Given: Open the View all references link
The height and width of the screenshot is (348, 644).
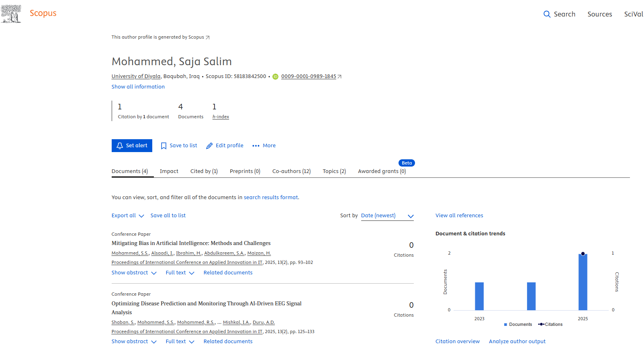Looking at the screenshot, I should click(x=459, y=216).
